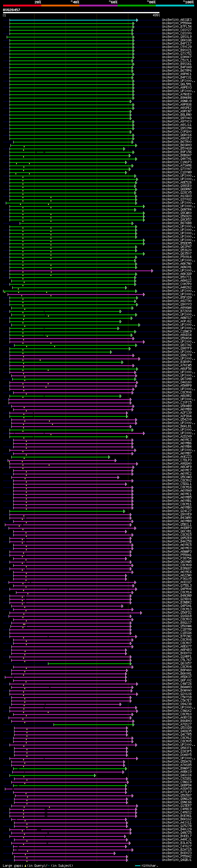This screenshot has height=868, width=197.
Task: Select the UniRef100_A8E526 label
Action: pyautogui.click(x=177, y=182)
